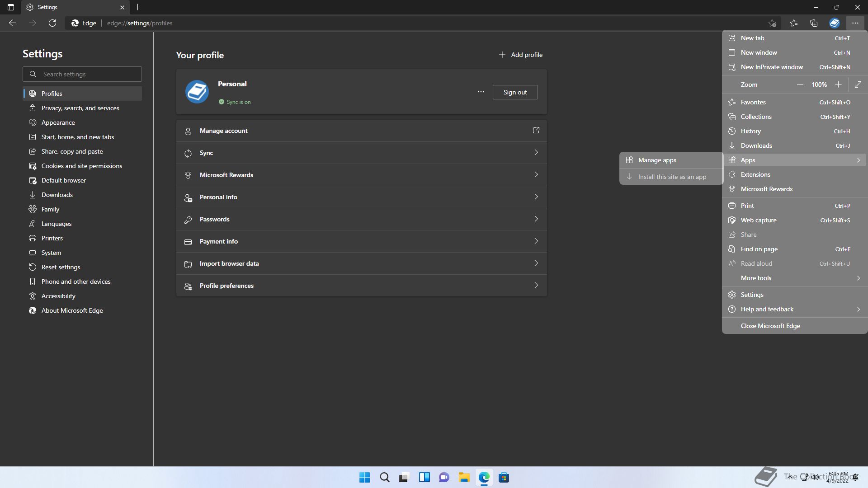Zoom out using minus icon
Viewport: 868px width, 488px height.
coord(800,84)
